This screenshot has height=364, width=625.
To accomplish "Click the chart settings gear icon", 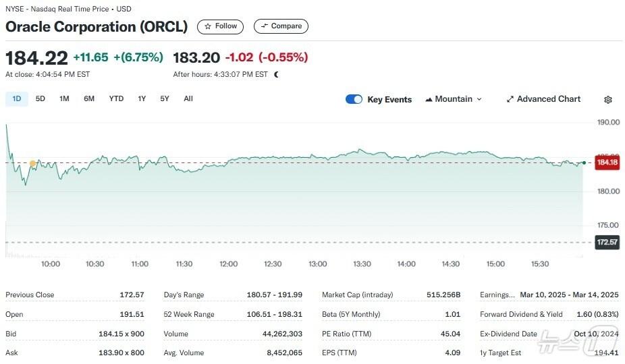I will 607,100.
